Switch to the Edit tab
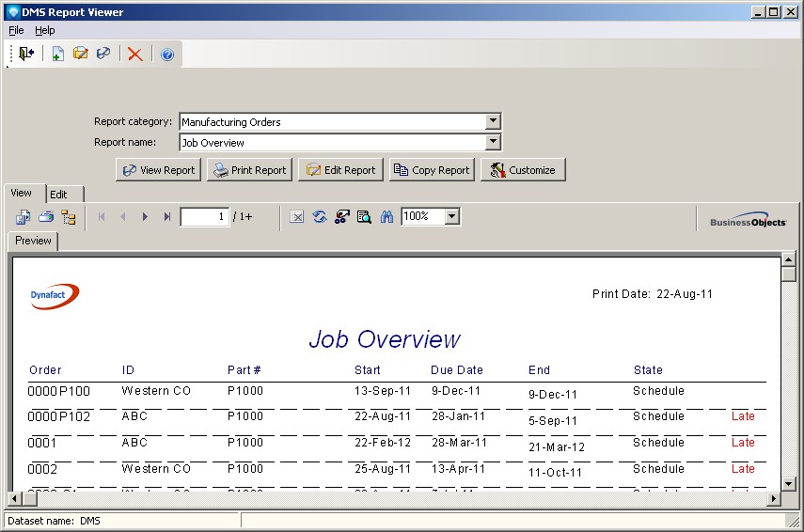Viewport: 804px width, 532px height. click(58, 194)
